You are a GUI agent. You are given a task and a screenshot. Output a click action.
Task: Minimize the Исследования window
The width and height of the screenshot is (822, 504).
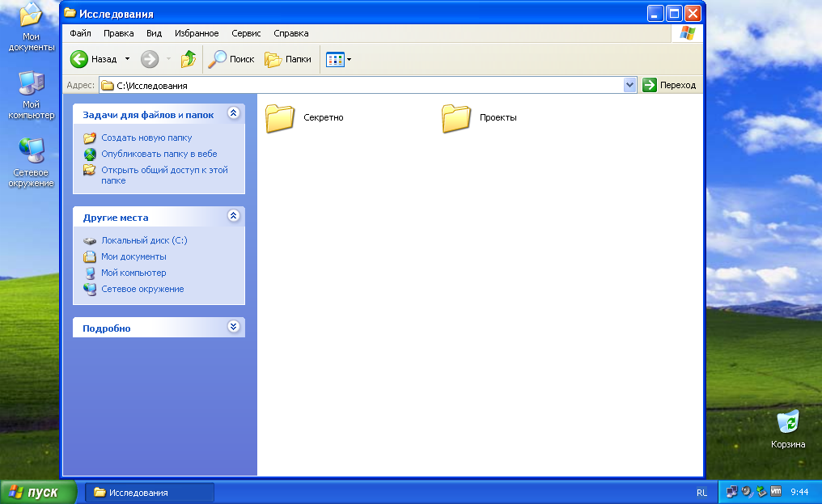click(655, 14)
